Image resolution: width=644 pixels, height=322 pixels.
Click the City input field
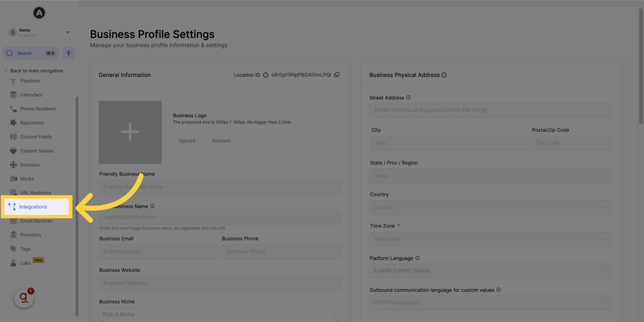tap(449, 143)
